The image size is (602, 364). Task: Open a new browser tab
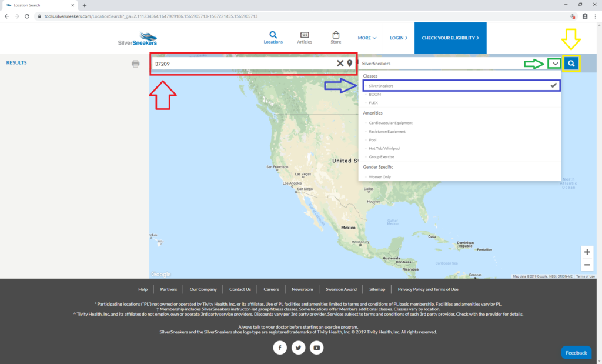coord(85,5)
